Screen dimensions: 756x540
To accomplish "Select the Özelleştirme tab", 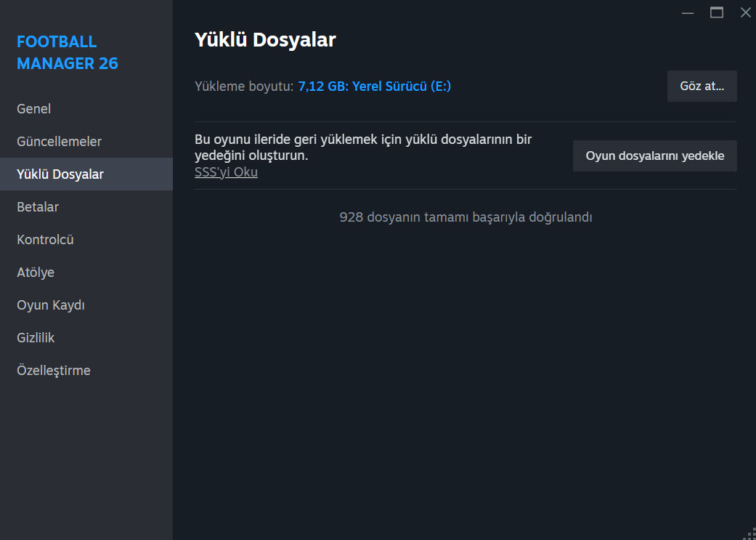I will (x=54, y=371).
